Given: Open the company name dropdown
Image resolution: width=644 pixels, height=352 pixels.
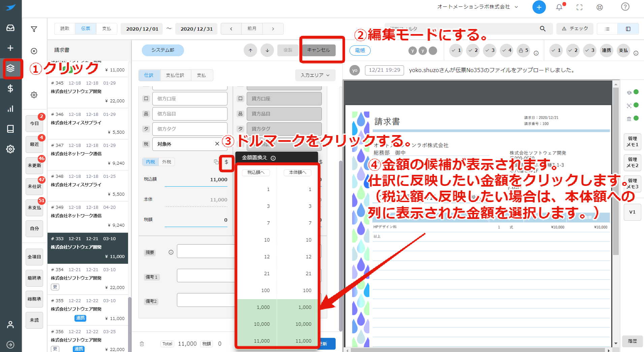Looking at the screenshot, I should coord(478,7).
